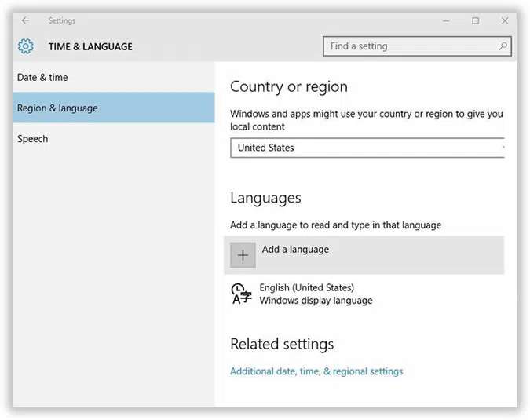Open the Date & time section
Viewport: 530px width, 420px height.
coord(42,77)
